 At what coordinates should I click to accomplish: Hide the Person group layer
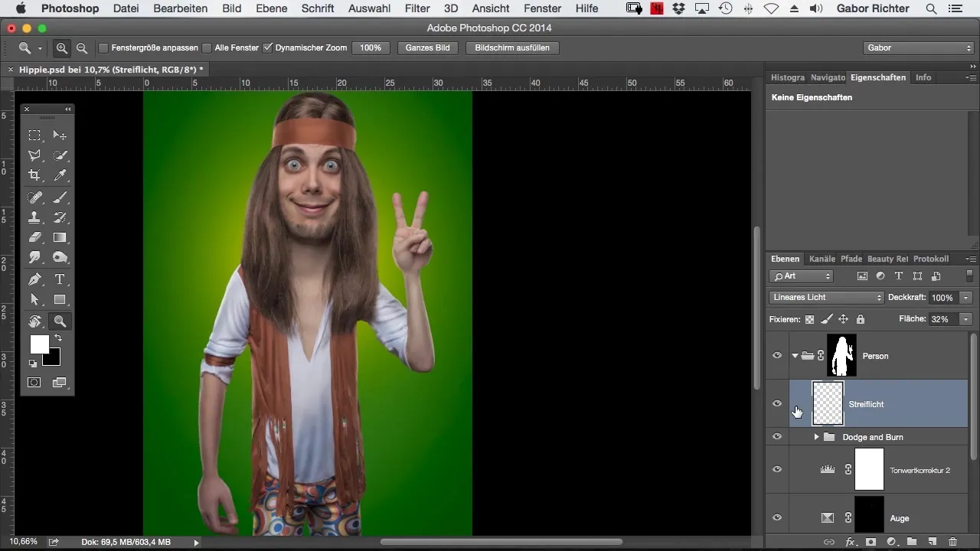777,355
